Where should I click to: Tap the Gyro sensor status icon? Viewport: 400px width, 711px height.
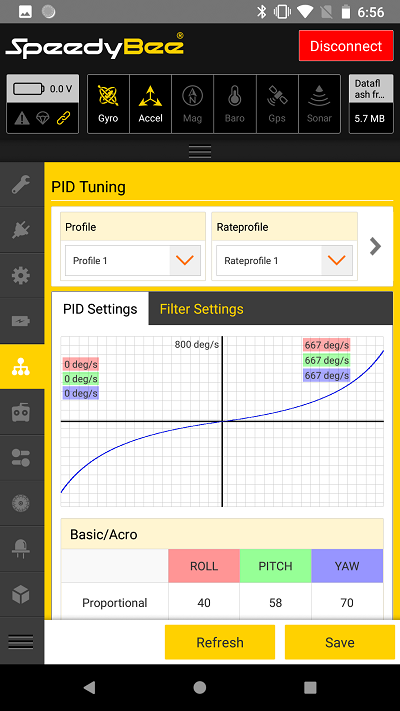tap(108, 104)
